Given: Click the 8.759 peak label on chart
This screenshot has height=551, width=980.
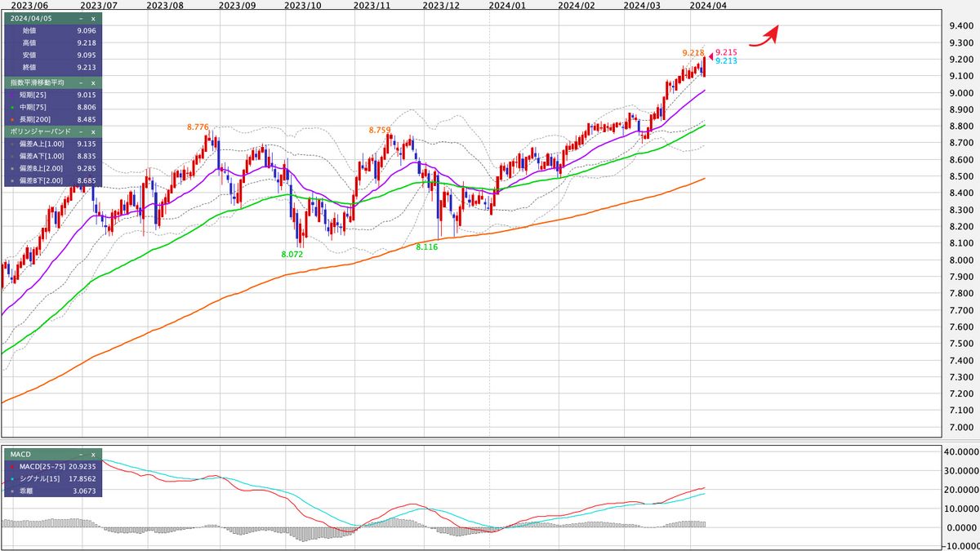Looking at the screenshot, I should [x=380, y=130].
